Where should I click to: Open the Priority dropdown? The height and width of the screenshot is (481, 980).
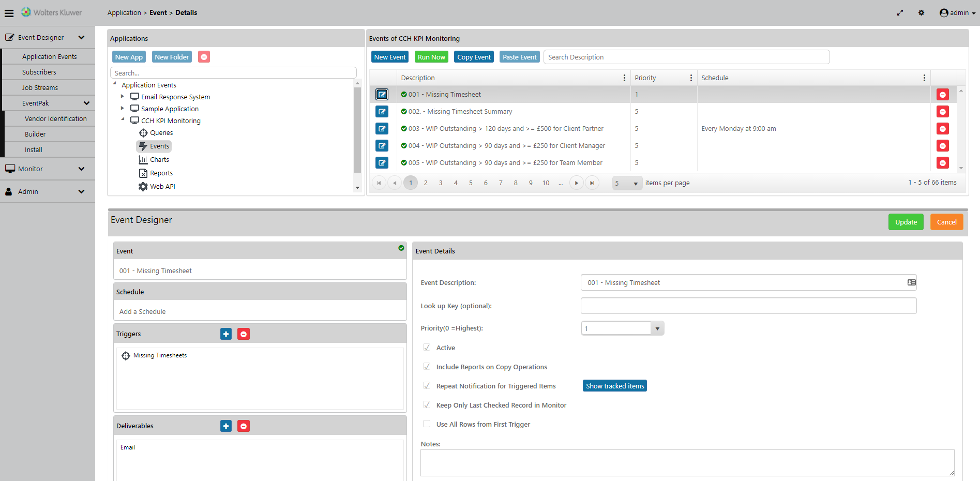tap(657, 328)
